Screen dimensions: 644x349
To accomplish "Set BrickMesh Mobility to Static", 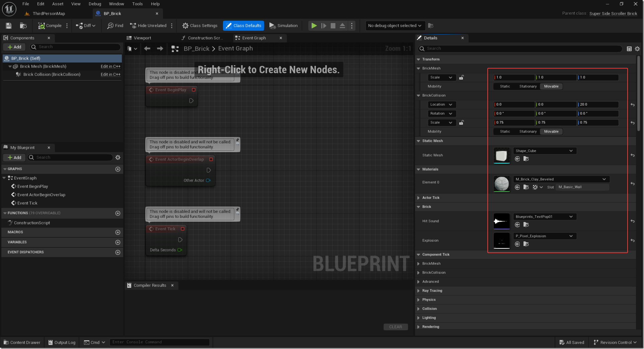I will pyautogui.click(x=505, y=87).
